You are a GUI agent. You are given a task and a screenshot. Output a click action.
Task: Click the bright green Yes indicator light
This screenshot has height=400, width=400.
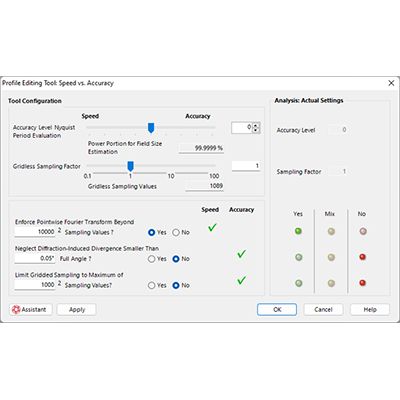(298, 231)
